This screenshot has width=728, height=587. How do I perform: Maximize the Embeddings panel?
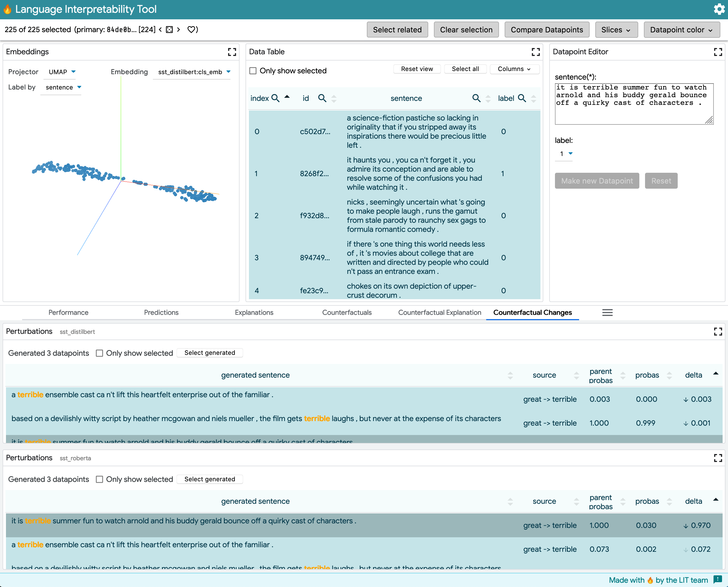pyautogui.click(x=232, y=52)
